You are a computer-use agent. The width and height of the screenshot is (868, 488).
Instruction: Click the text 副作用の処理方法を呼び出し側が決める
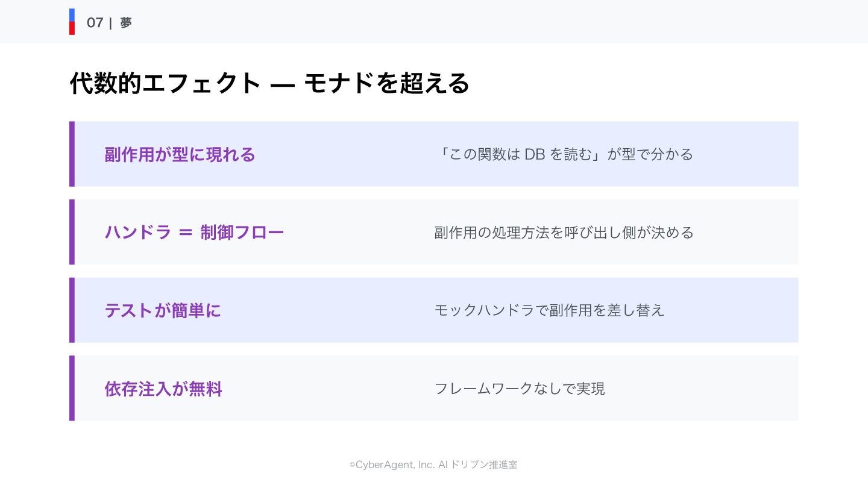click(x=564, y=233)
